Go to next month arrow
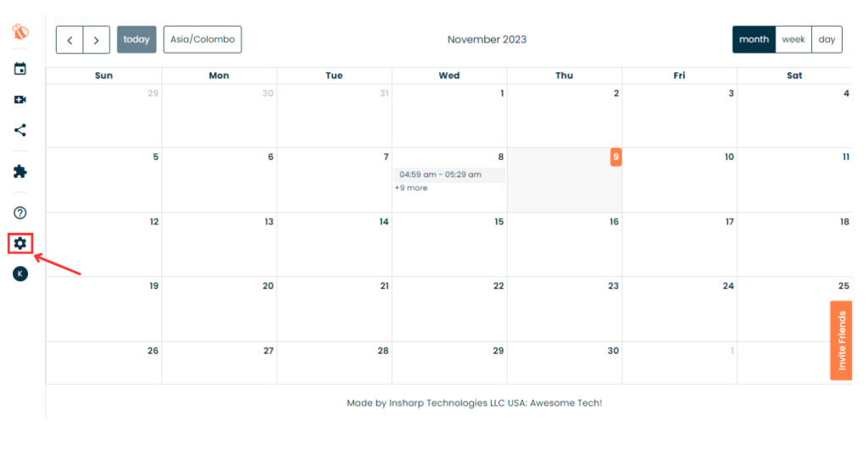 (x=97, y=40)
